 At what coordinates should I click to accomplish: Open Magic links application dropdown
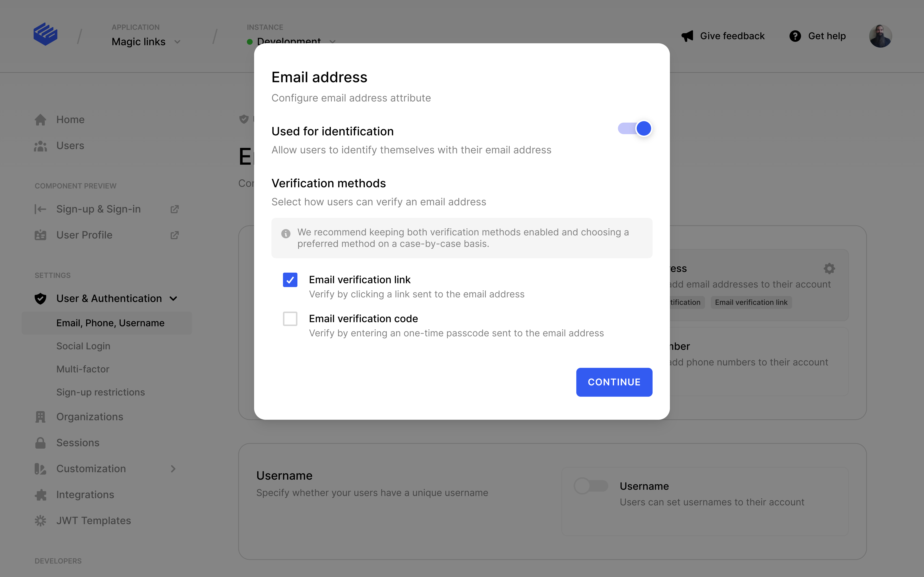[146, 42]
